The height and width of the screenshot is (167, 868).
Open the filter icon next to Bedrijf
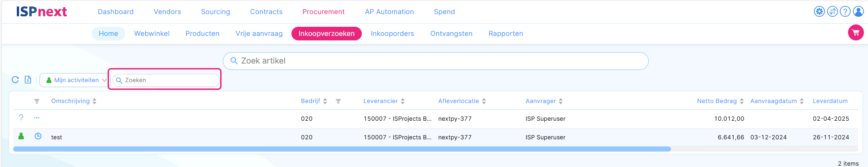click(338, 101)
